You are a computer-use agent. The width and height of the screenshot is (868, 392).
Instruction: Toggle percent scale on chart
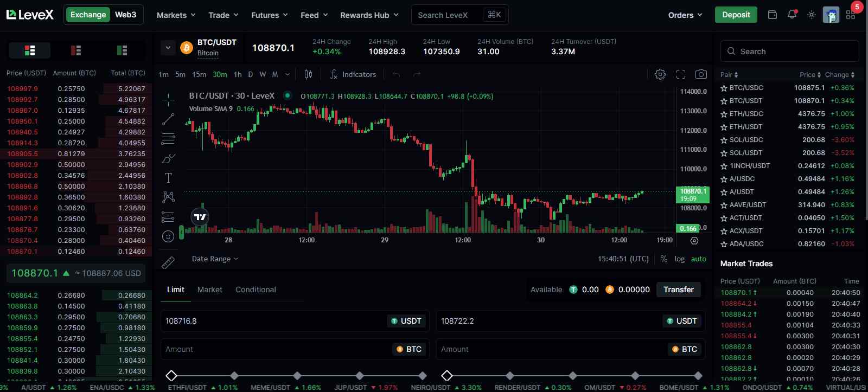click(x=664, y=259)
